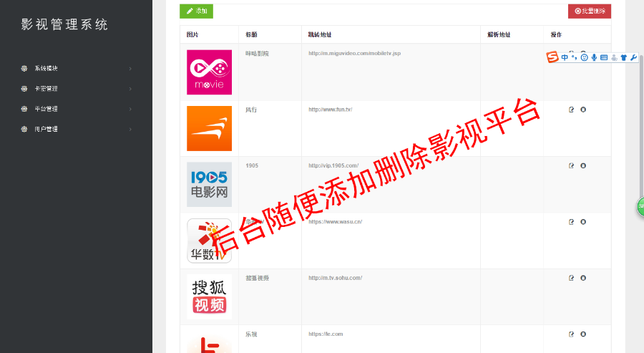The image size is (644, 353).
Task: Click the red 批量删除 batch delete button
Action: point(590,11)
